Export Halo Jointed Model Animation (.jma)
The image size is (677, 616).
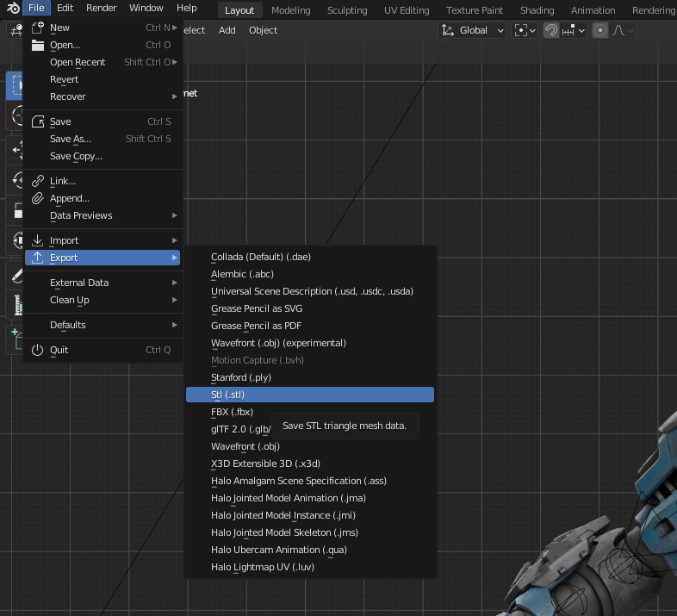click(x=310, y=499)
